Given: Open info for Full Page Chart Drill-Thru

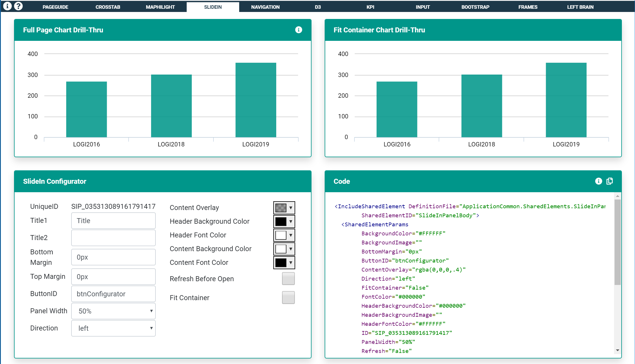Looking at the screenshot, I should pyautogui.click(x=298, y=30).
